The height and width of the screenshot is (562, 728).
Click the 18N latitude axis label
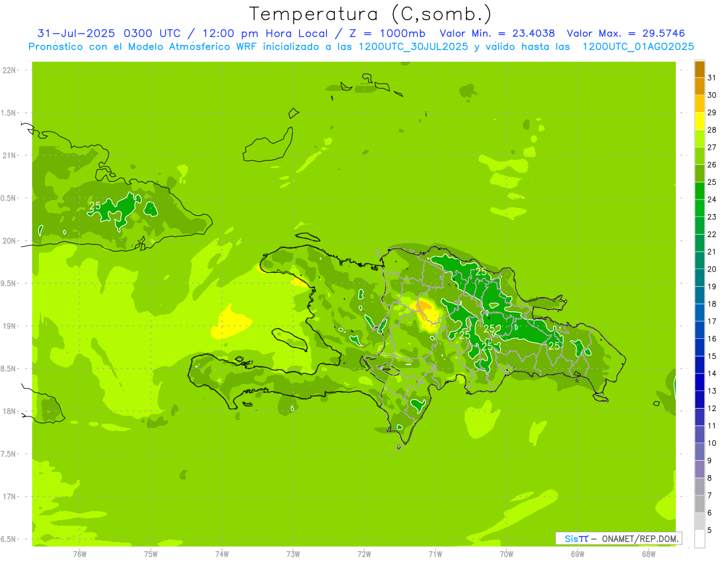coord(10,412)
